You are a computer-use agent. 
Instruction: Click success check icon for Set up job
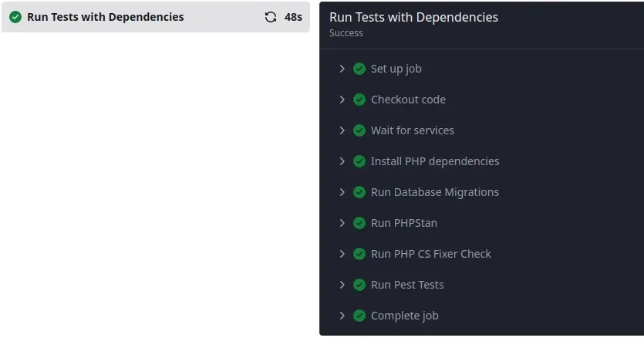359,69
